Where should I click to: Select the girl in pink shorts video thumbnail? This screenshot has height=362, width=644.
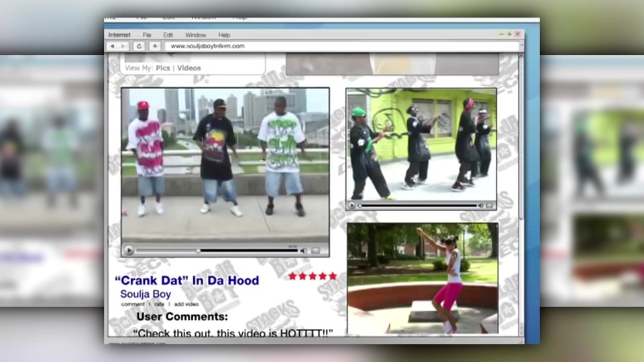click(422, 278)
